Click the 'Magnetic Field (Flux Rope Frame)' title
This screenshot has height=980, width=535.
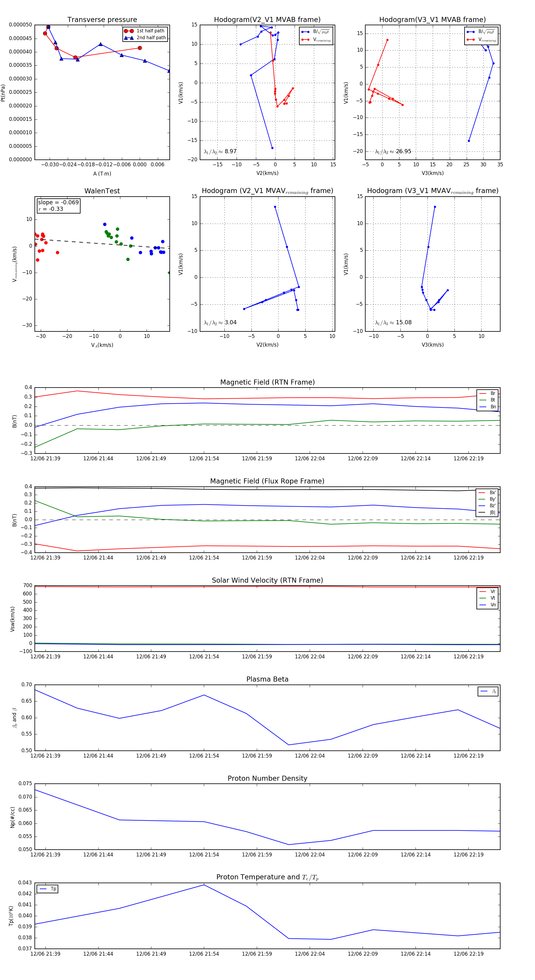[267, 481]
